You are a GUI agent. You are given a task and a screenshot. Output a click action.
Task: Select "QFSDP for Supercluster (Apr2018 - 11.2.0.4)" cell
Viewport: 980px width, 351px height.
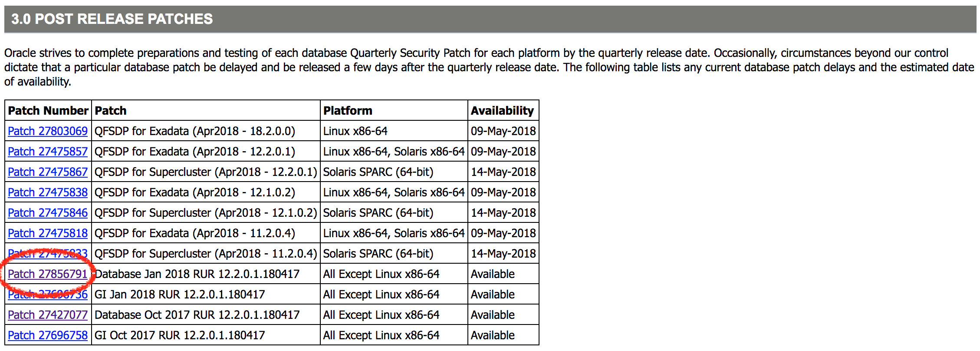tap(206, 254)
